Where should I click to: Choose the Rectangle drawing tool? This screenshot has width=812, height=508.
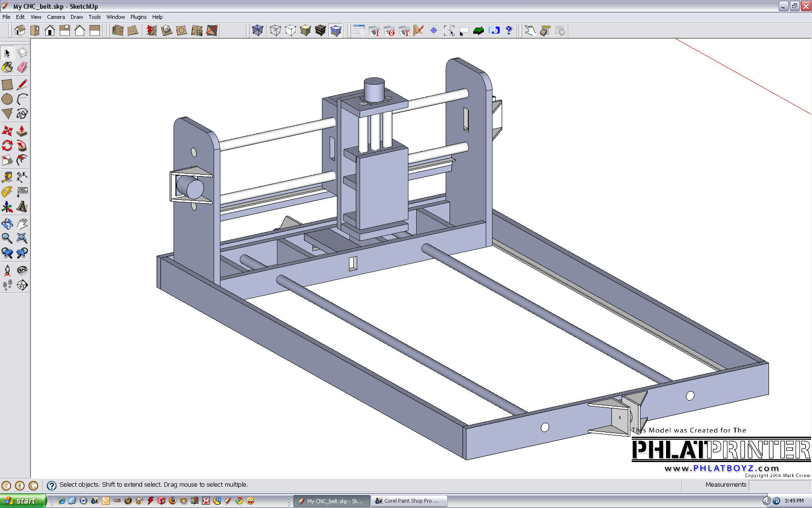point(7,85)
